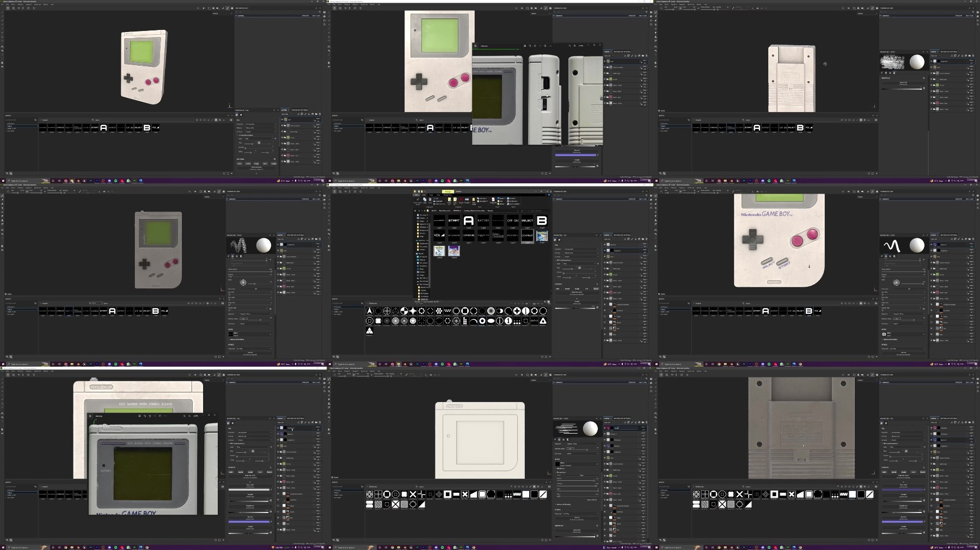This screenshot has width=980, height=550.
Task: Click Properties icon in File Explorer ribbon
Action: pyautogui.click(x=493, y=200)
